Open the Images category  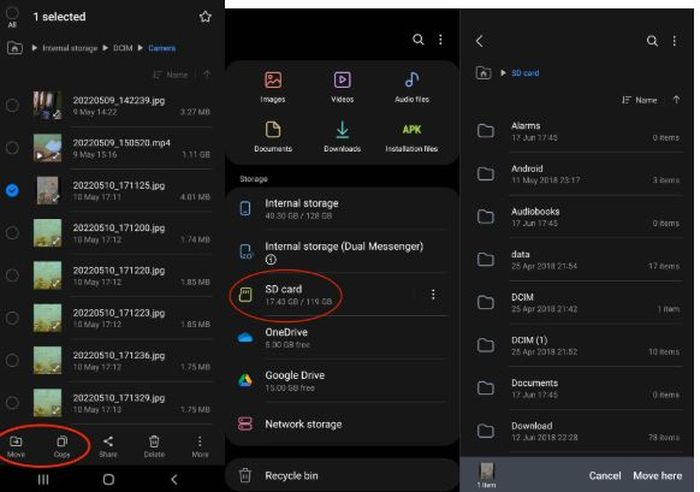pyautogui.click(x=273, y=86)
